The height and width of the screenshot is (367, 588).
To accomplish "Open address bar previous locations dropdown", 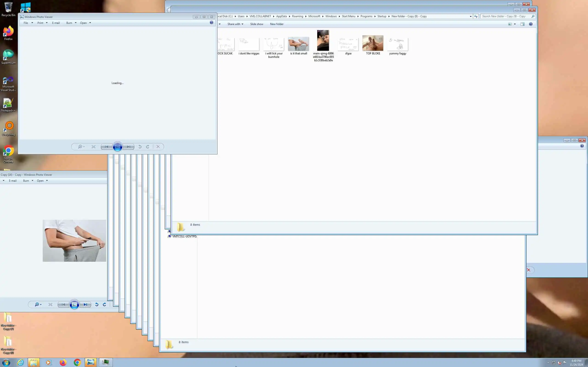I will point(471,16).
